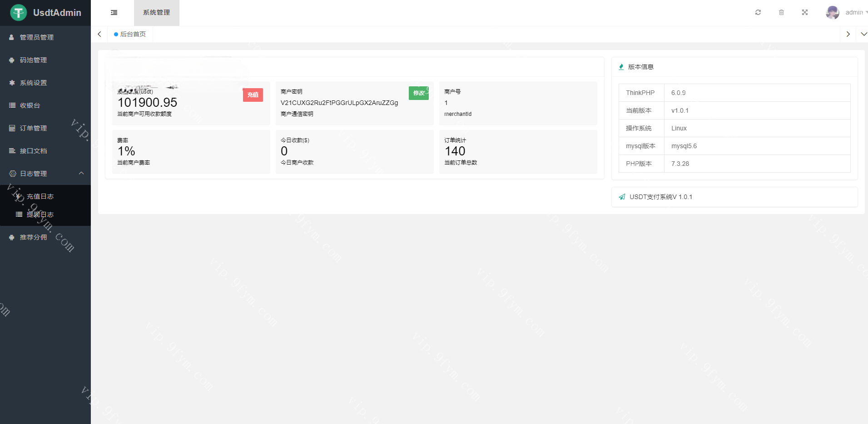Image resolution: width=868 pixels, height=424 pixels.
Task: Click the green 修改 button
Action: (418, 93)
